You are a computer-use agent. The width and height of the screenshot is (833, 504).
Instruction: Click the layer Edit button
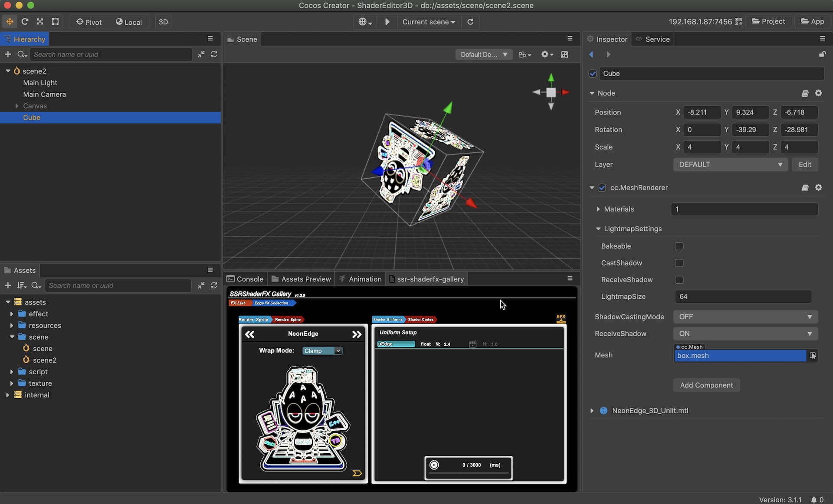[x=804, y=164]
